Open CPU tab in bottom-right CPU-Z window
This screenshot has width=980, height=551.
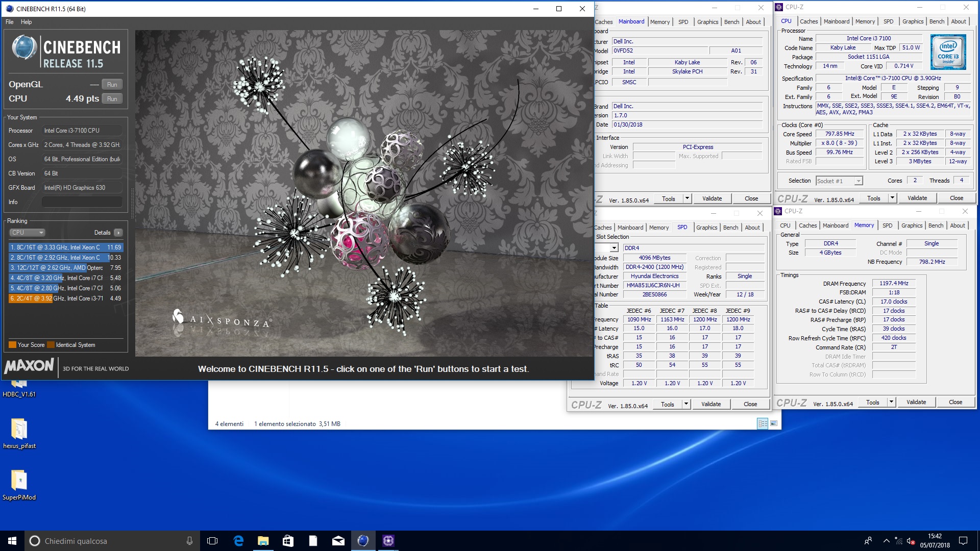[785, 226]
